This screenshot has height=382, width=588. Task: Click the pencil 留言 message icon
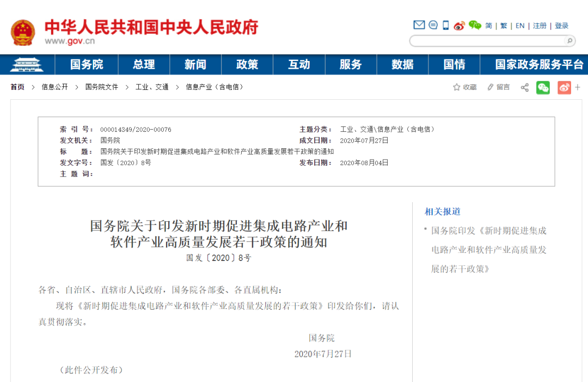pyautogui.click(x=491, y=87)
